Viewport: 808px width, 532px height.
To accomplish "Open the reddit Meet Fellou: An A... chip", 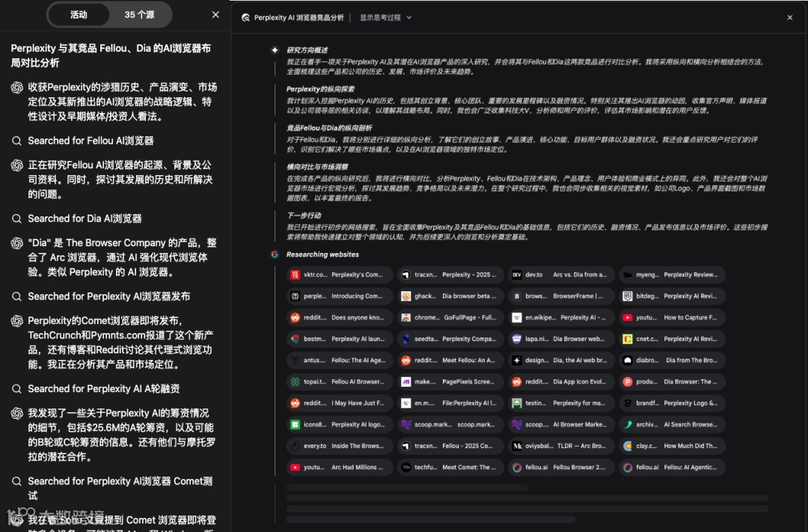I will click(450, 361).
